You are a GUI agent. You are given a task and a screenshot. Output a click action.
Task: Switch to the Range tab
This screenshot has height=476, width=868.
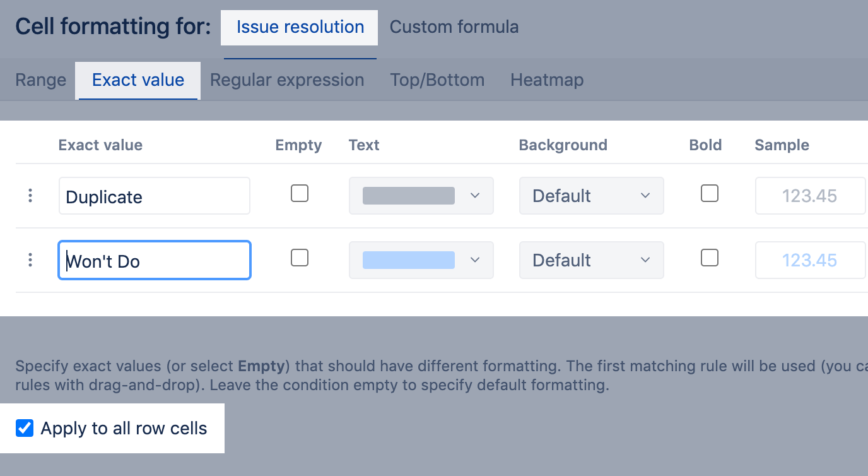click(x=41, y=80)
